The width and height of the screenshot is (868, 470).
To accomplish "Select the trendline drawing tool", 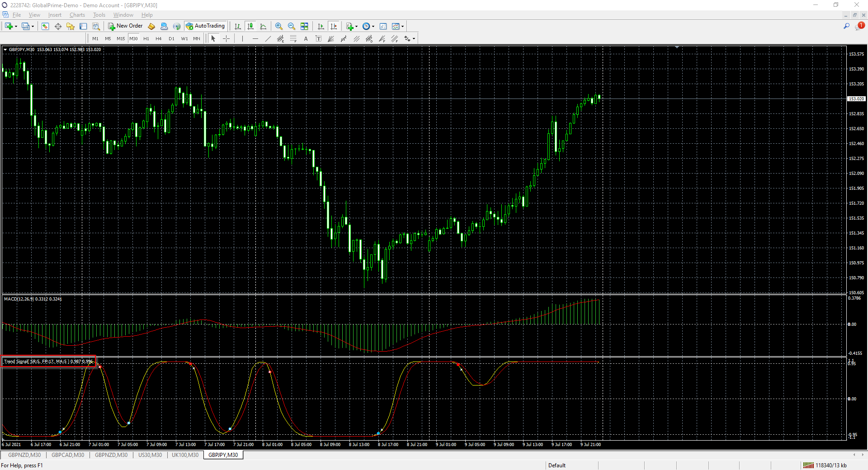I will [x=268, y=39].
